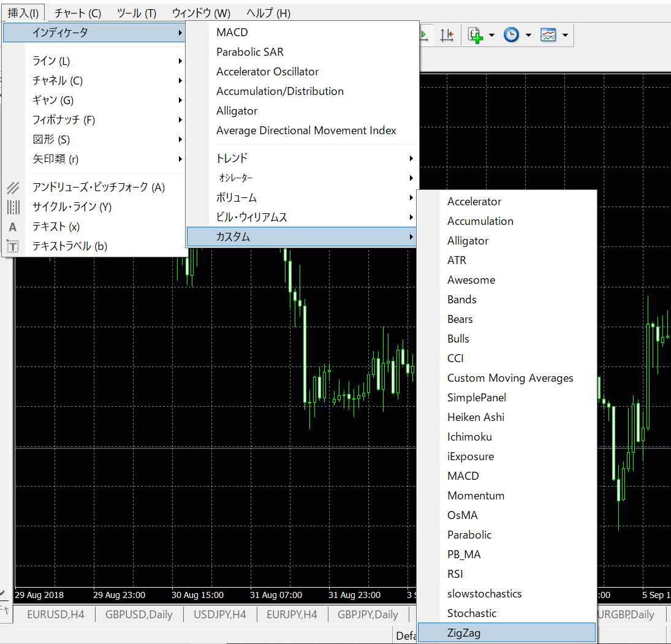This screenshot has height=644, width=671.
Task: Click the blue clock Periods icon
Action: coord(511,35)
